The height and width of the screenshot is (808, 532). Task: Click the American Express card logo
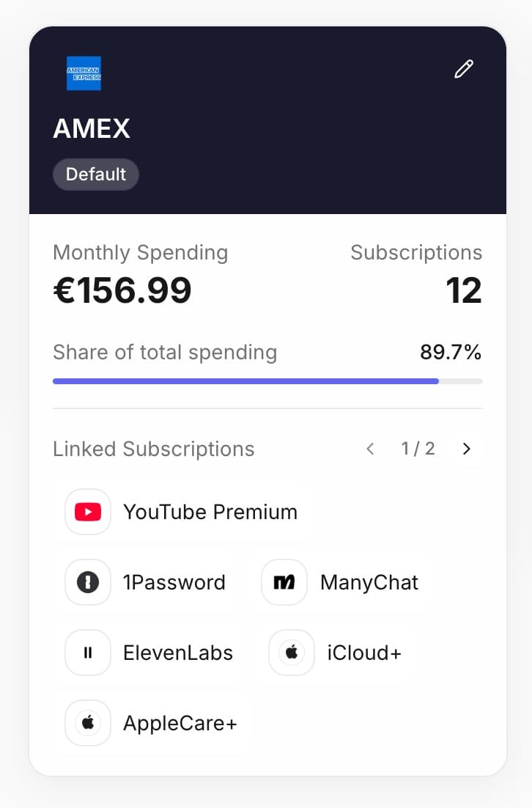[84, 73]
